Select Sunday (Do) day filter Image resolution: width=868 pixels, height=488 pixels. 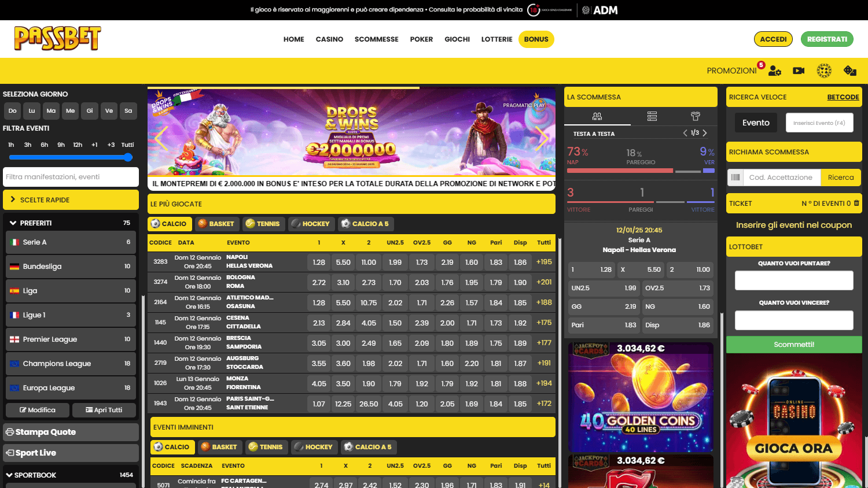click(13, 111)
